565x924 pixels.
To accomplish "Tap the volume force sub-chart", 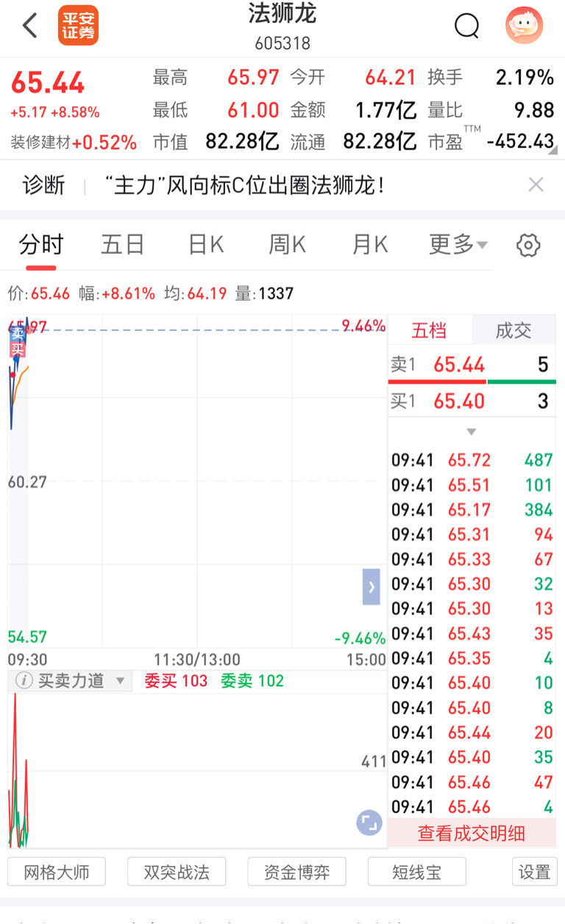I will click(x=197, y=770).
